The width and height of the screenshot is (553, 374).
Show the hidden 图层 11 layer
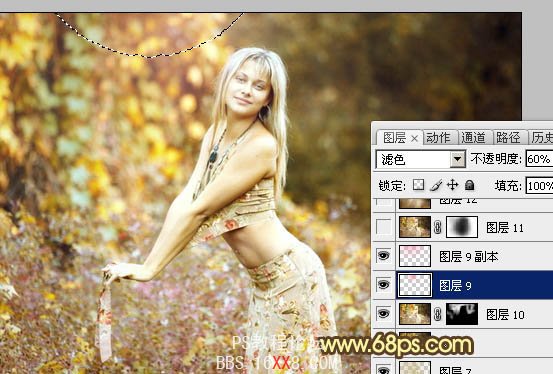click(384, 227)
